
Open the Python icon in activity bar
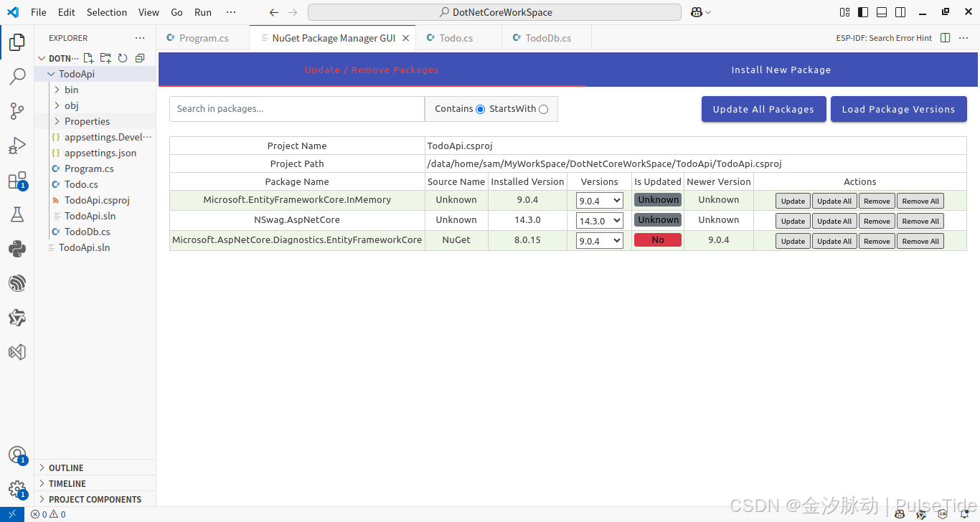pyautogui.click(x=17, y=249)
